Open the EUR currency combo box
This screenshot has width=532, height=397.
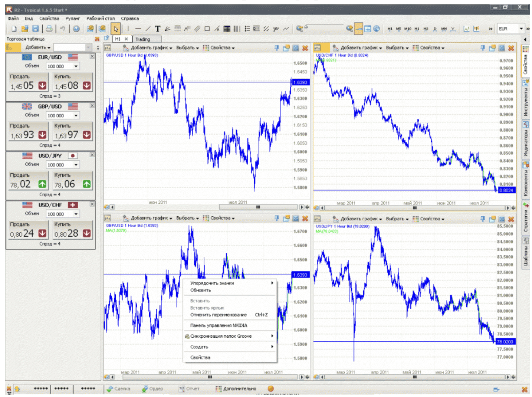tap(521, 29)
